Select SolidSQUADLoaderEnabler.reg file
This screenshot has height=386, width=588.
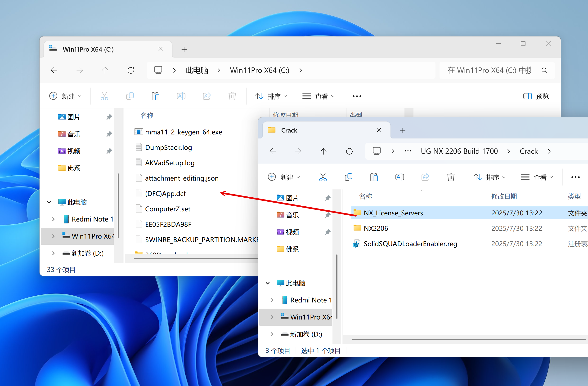(410, 244)
